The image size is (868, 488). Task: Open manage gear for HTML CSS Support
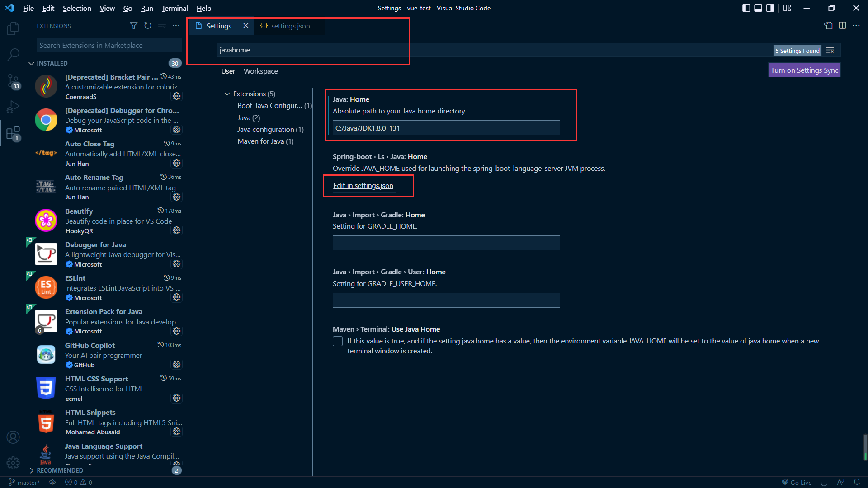[177, 398]
